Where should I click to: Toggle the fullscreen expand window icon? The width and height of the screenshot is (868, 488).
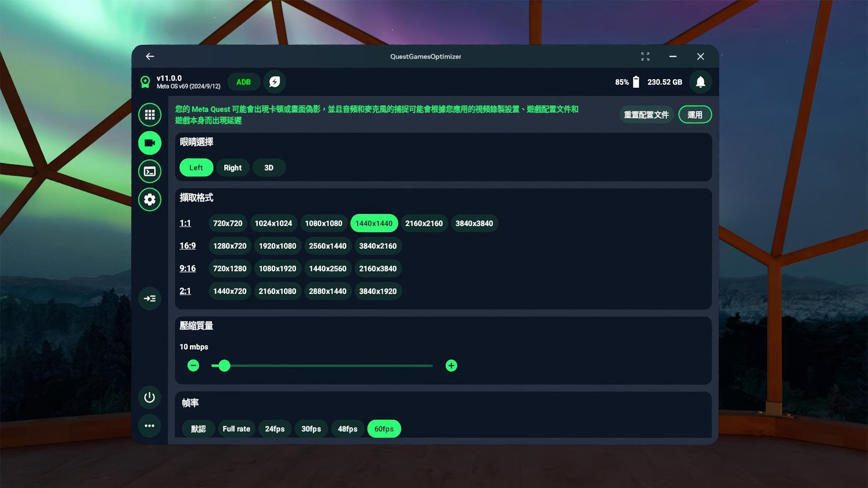pos(645,57)
